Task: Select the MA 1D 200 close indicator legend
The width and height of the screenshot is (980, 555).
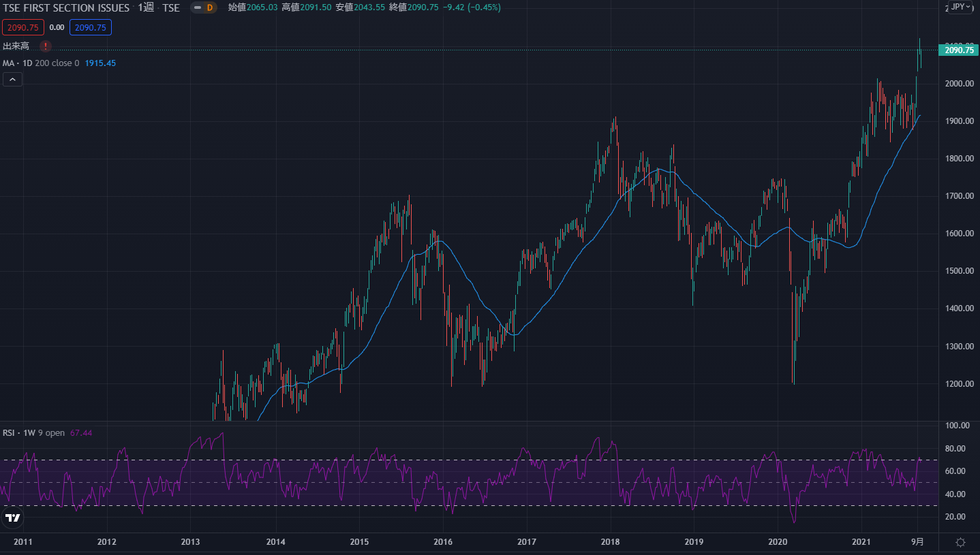Action: (x=41, y=63)
